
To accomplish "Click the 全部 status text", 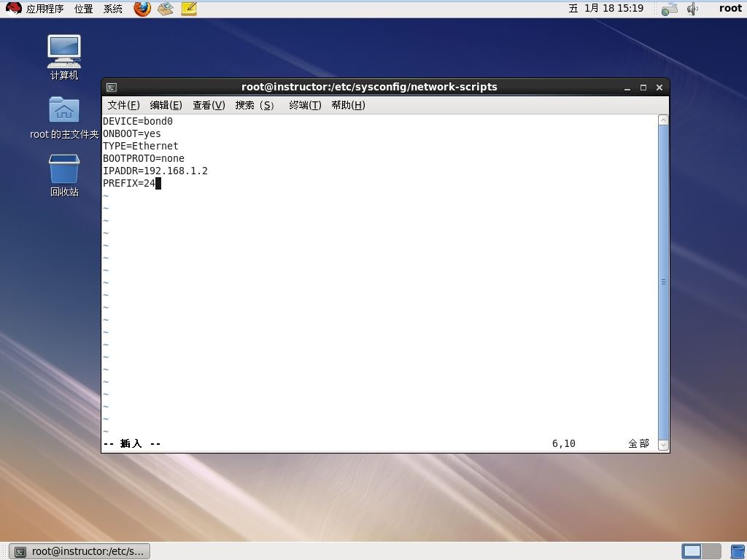I will coord(638,444).
